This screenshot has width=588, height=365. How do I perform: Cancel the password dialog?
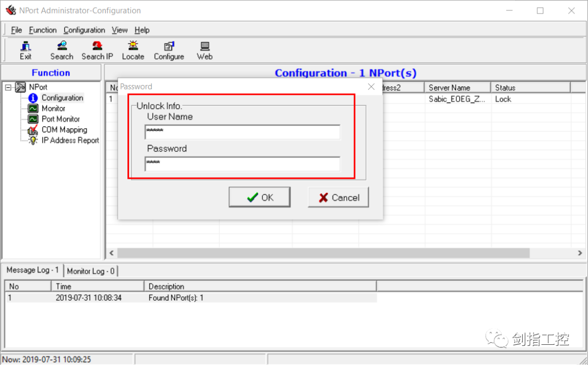[338, 197]
